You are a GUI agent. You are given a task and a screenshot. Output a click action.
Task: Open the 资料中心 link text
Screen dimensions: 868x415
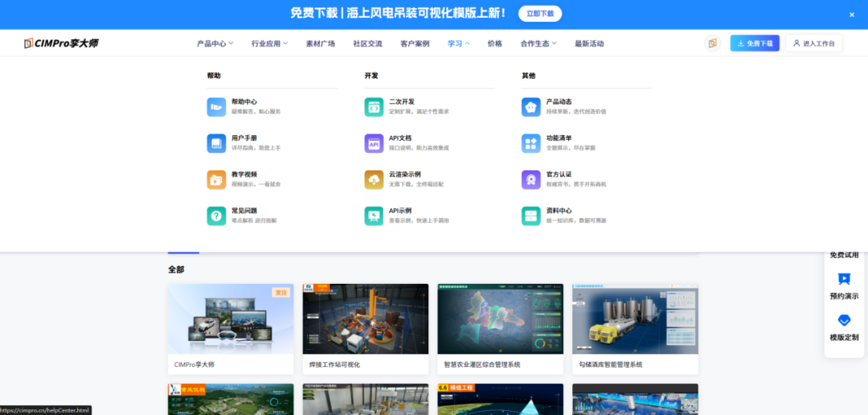tap(559, 211)
